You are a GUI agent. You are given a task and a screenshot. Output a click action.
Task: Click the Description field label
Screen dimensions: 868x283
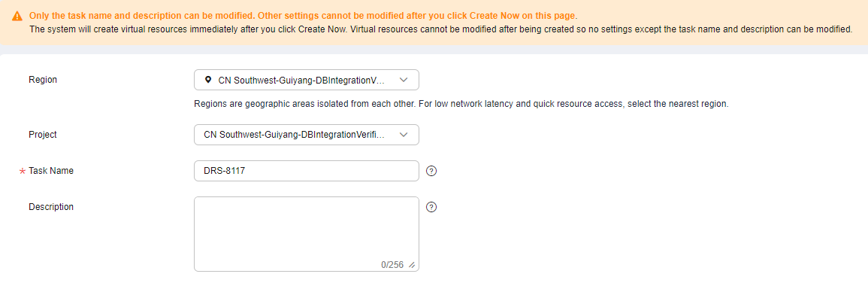click(51, 207)
